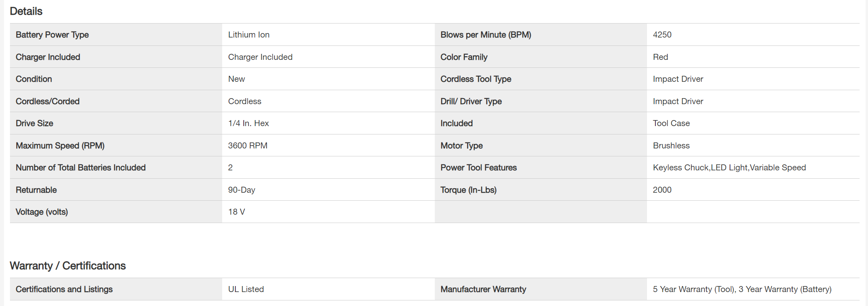Click the Blows per Minute (BPM) label
Viewport: 868px width, 306px height.
(x=486, y=35)
